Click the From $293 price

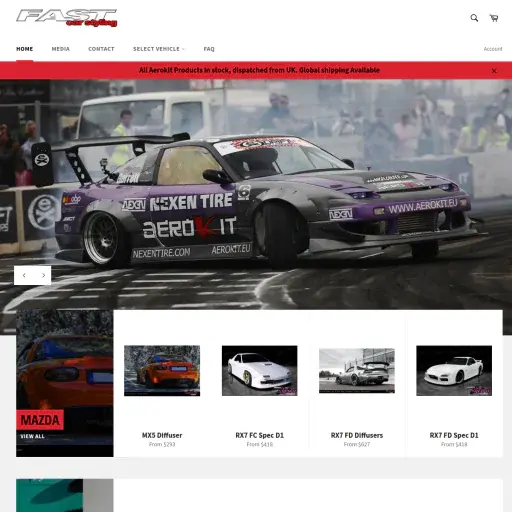[162, 444]
